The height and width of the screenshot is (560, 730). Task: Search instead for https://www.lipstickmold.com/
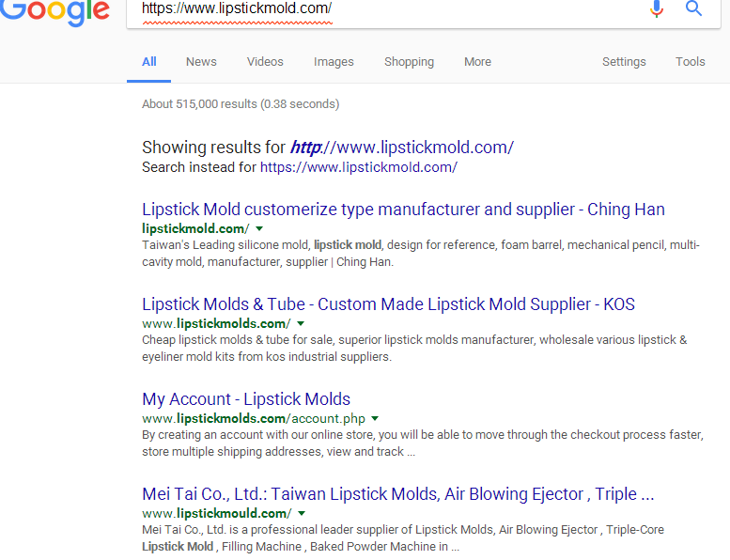359,167
